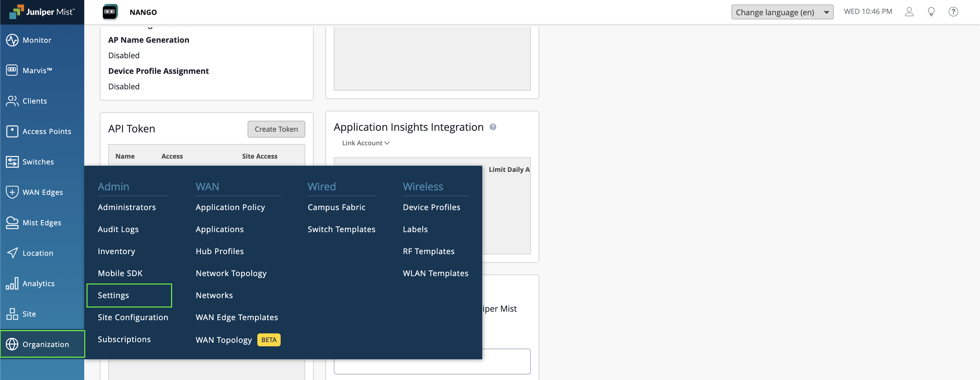Click the Marvis avatar next to NANGO
Screen dimensions: 980x380
pyautogui.click(x=110, y=12)
